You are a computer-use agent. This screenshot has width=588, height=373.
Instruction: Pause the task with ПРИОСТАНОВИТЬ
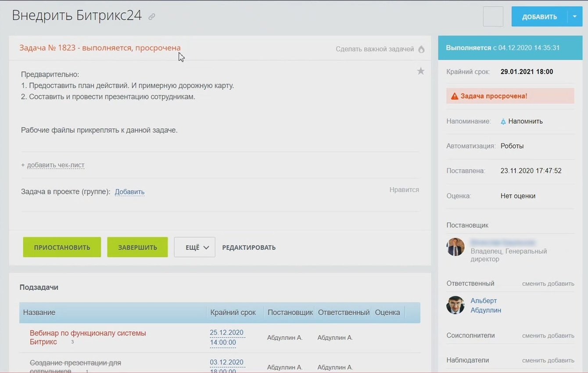[x=62, y=247]
